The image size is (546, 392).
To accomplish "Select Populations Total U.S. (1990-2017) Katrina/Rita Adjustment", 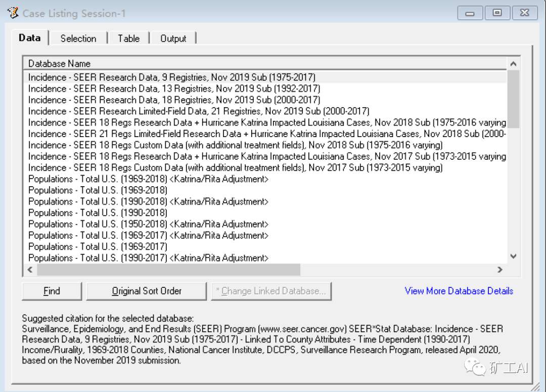I will (265, 258).
